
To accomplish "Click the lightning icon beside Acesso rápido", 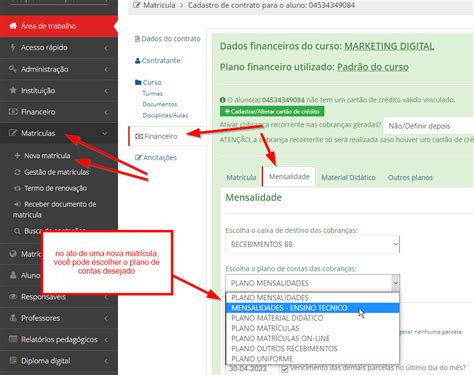I will (13, 47).
